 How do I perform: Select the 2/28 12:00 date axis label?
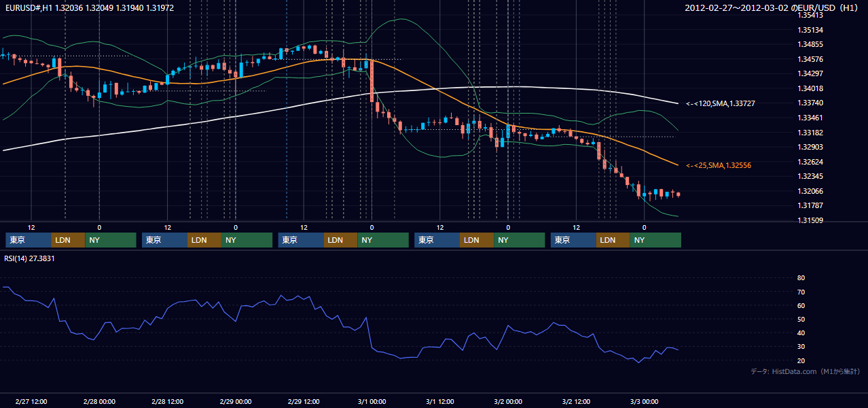click(168, 401)
